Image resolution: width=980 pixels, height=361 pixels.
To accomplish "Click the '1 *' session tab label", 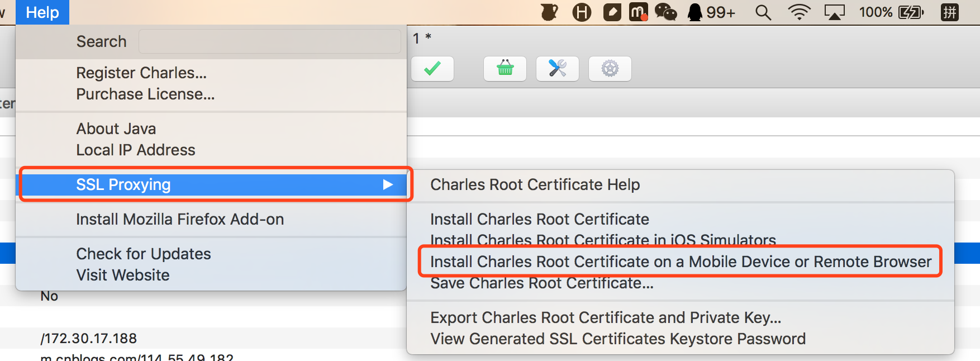I will [422, 38].
